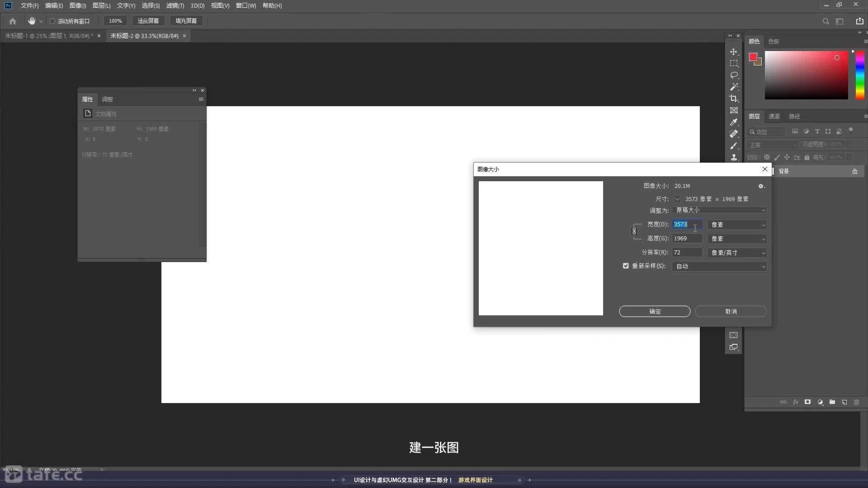Toggle the constrain proportions chain link

click(x=634, y=231)
